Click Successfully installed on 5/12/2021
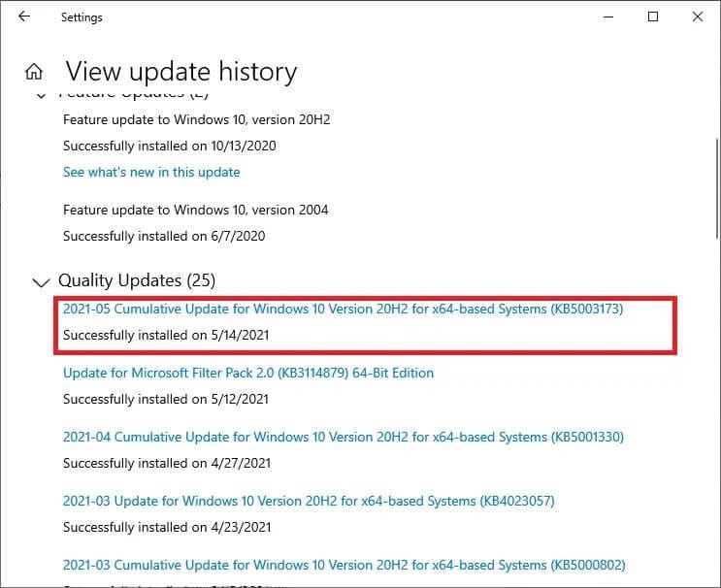 click(x=166, y=399)
